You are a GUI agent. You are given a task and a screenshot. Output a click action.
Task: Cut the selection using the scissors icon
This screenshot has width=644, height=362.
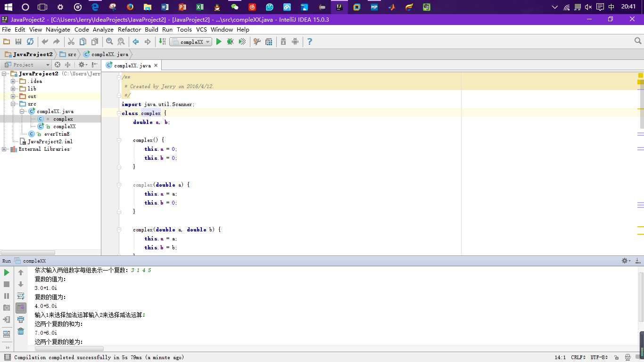(x=71, y=41)
